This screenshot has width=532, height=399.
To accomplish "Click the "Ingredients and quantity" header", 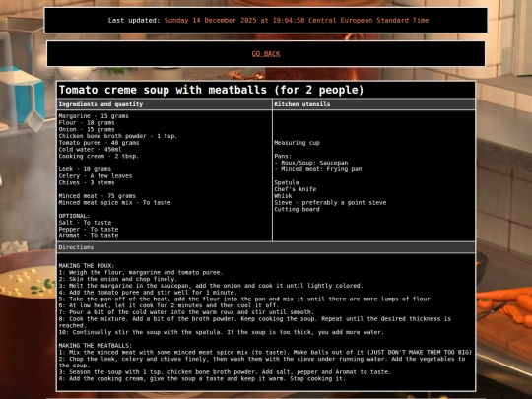I will pos(100,104).
